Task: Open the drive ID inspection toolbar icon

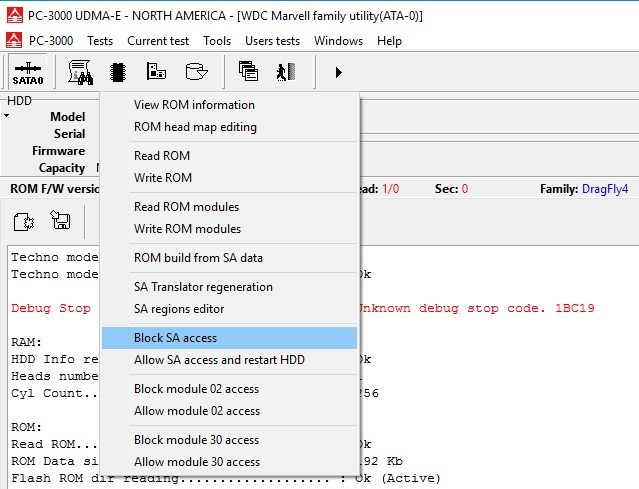Action: point(80,72)
